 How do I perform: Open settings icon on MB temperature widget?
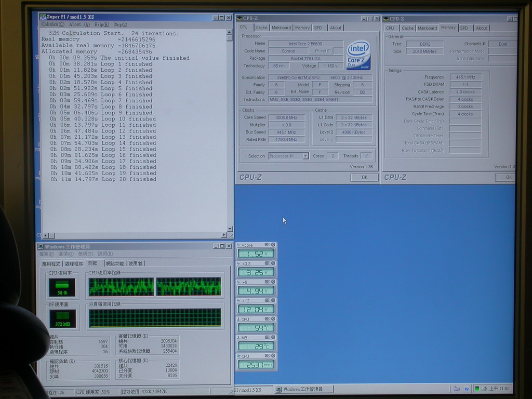(268, 337)
